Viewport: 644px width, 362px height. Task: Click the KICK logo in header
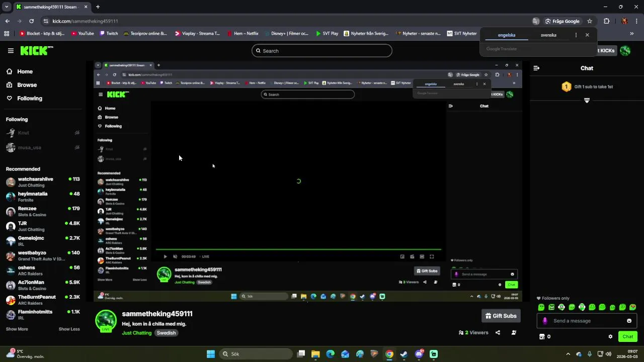click(x=37, y=51)
